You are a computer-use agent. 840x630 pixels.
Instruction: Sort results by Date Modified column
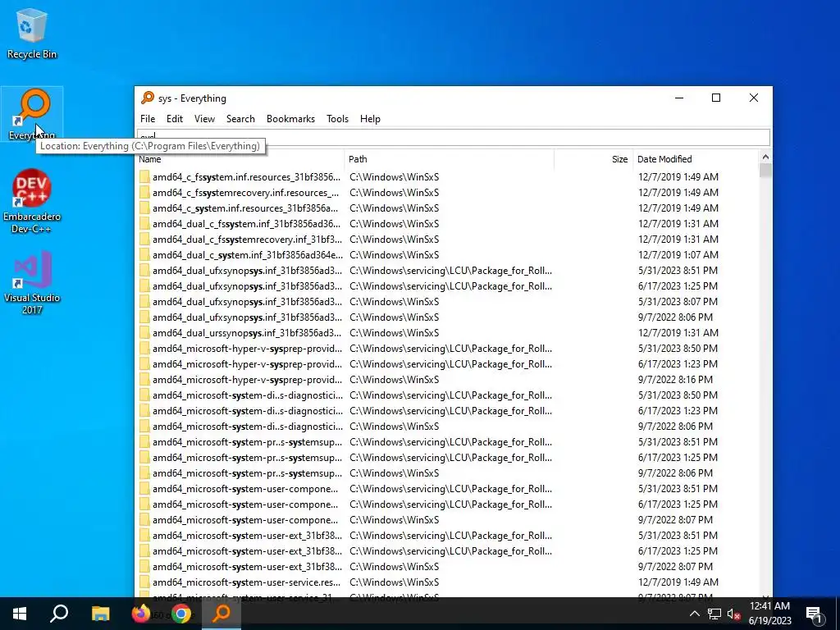[x=696, y=159]
